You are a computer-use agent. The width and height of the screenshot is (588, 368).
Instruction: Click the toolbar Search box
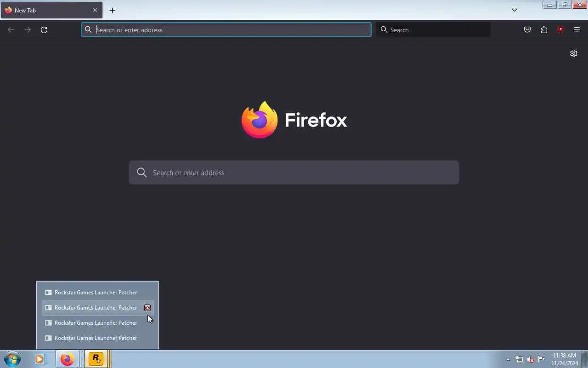click(x=433, y=30)
